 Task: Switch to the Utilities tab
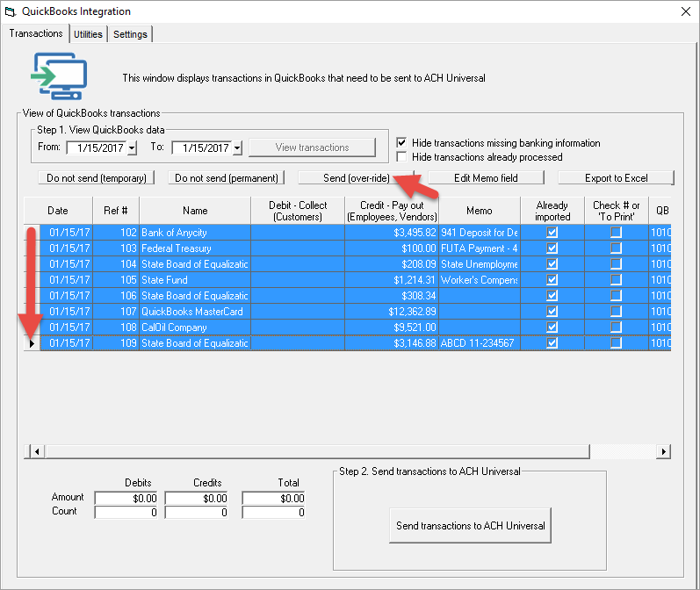[x=88, y=34]
